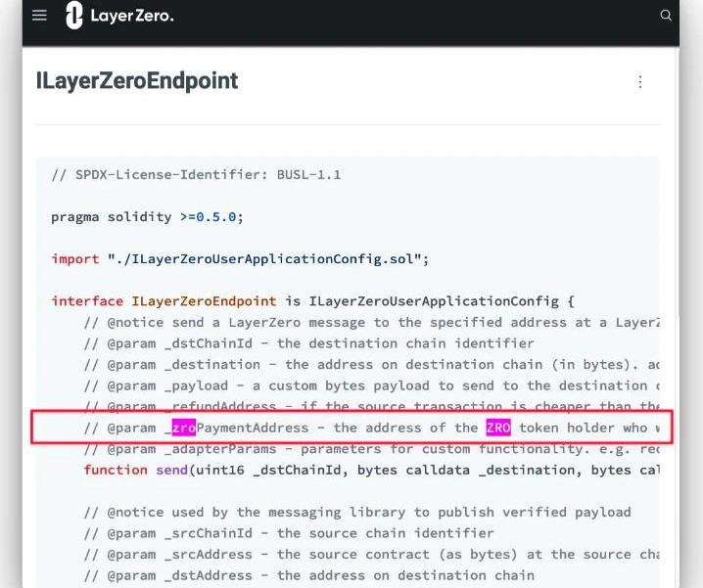Click the _adapterParams param comment line

(x=372, y=449)
